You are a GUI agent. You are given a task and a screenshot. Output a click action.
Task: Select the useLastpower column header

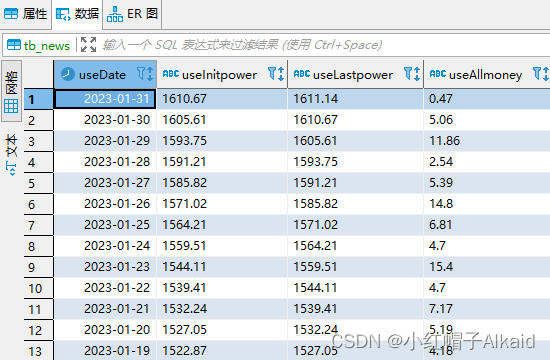(356, 74)
